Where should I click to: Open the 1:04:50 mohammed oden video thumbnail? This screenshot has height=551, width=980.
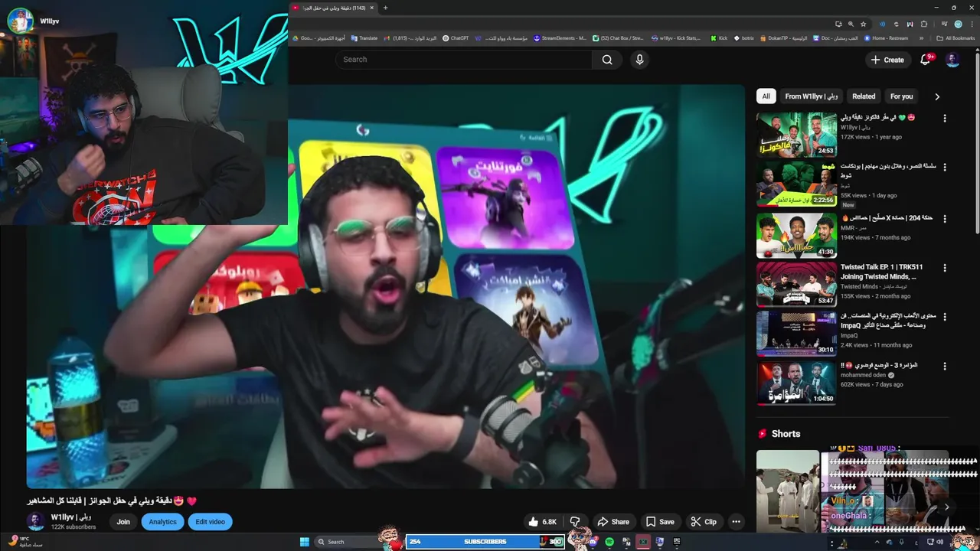pos(796,383)
